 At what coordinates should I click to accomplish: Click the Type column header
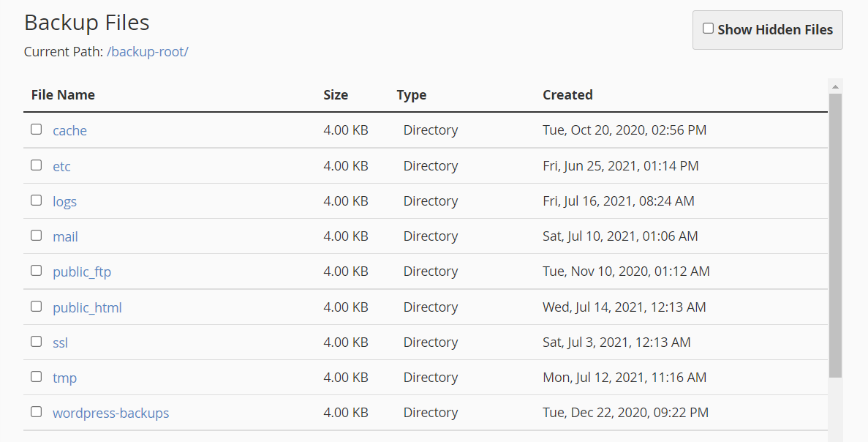(411, 95)
